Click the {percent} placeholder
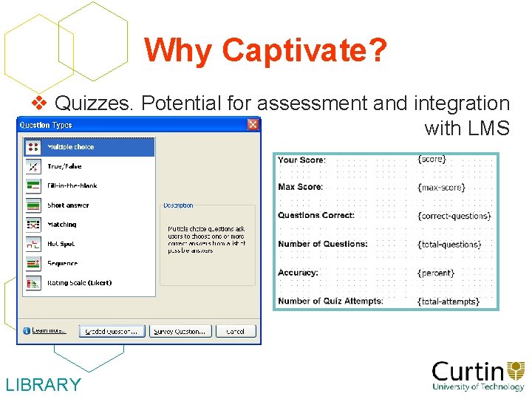The image size is (532, 399). pyautogui.click(x=436, y=273)
